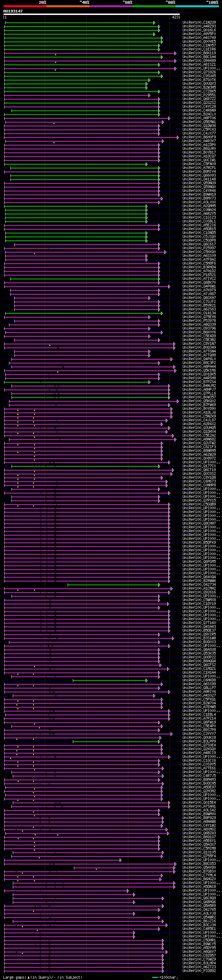The width and height of the screenshot is (222, 980).
Task: Select hit label UniRef100_P33892
Action: tap(199, 971)
